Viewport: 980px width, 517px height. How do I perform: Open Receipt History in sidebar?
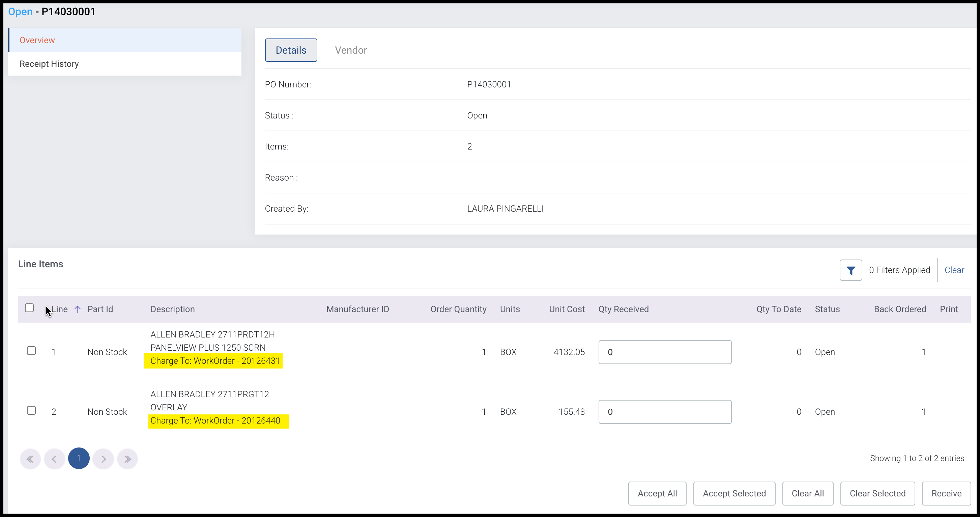(x=49, y=64)
